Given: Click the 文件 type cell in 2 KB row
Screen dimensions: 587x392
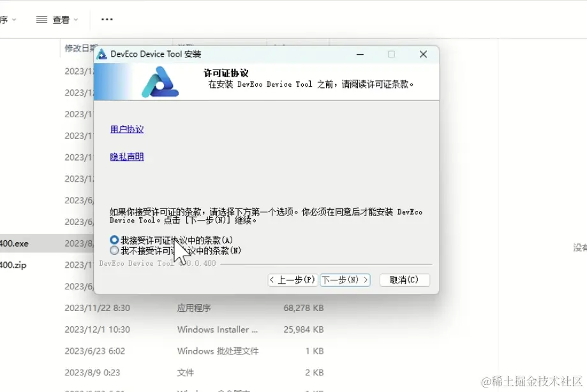Looking at the screenshot, I should tap(185, 372).
